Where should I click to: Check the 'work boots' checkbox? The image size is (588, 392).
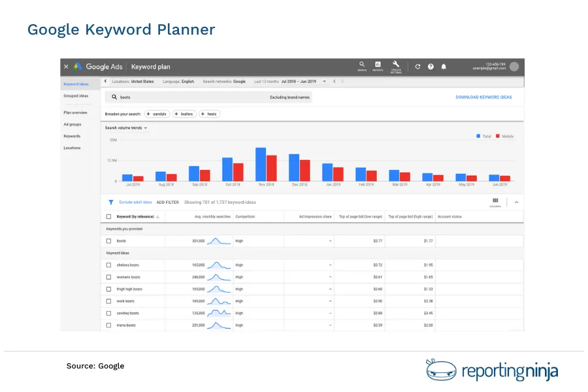pos(108,301)
